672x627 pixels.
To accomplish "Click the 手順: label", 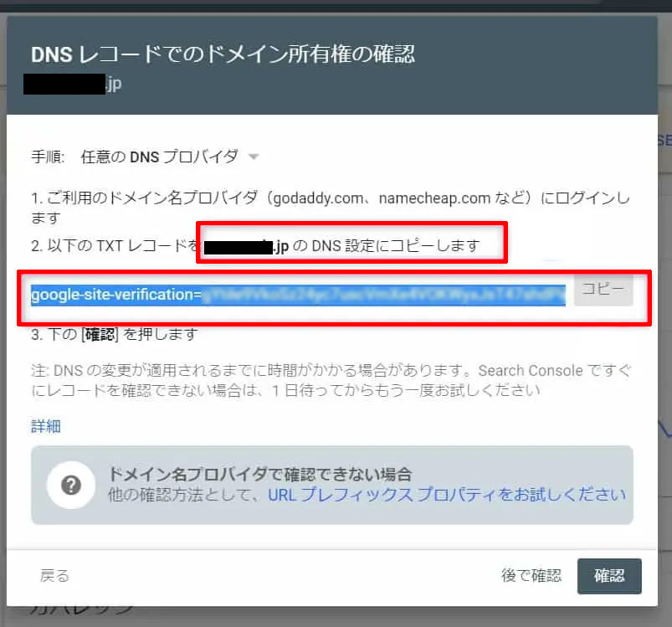I will 49,157.
